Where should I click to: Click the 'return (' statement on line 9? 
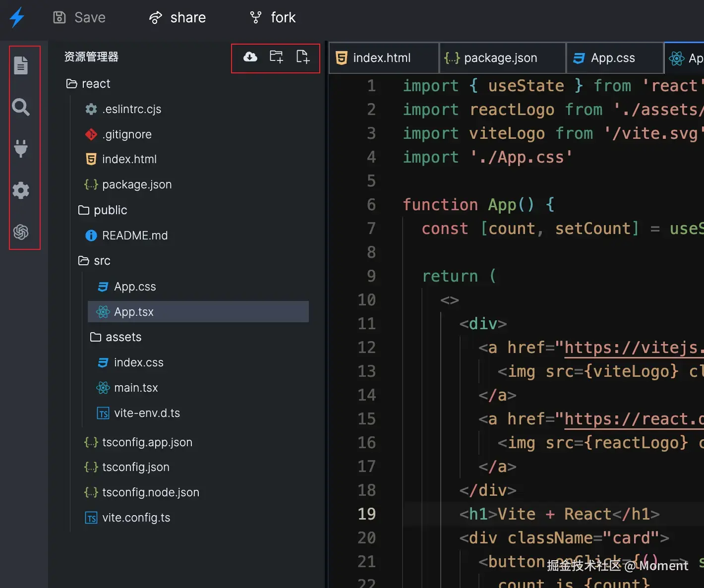[459, 276]
